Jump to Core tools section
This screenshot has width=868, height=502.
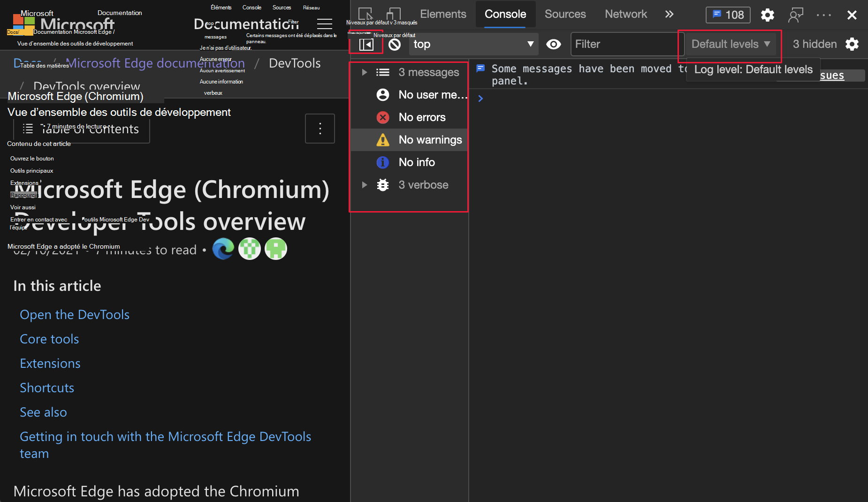pyautogui.click(x=49, y=339)
